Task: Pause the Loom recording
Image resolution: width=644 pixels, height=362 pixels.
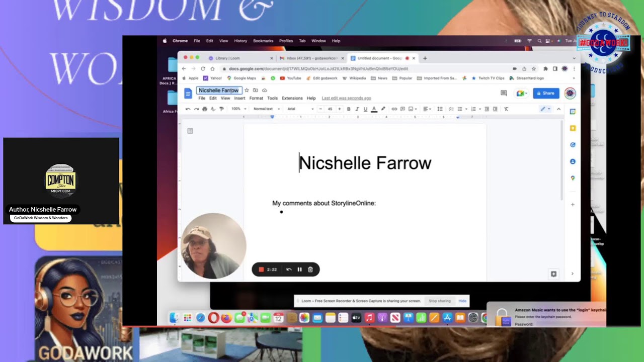Action: click(299, 269)
